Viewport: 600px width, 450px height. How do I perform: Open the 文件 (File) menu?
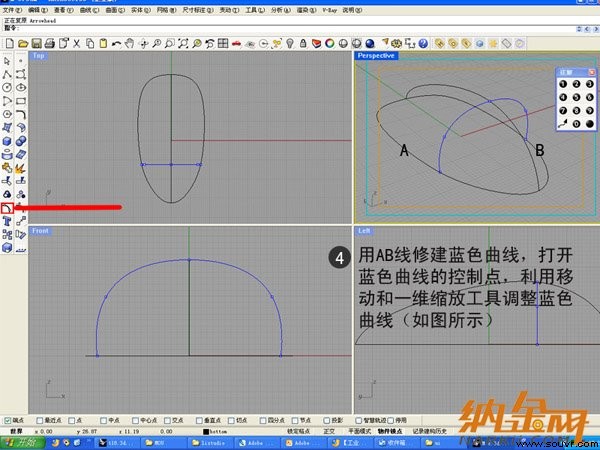(12, 10)
